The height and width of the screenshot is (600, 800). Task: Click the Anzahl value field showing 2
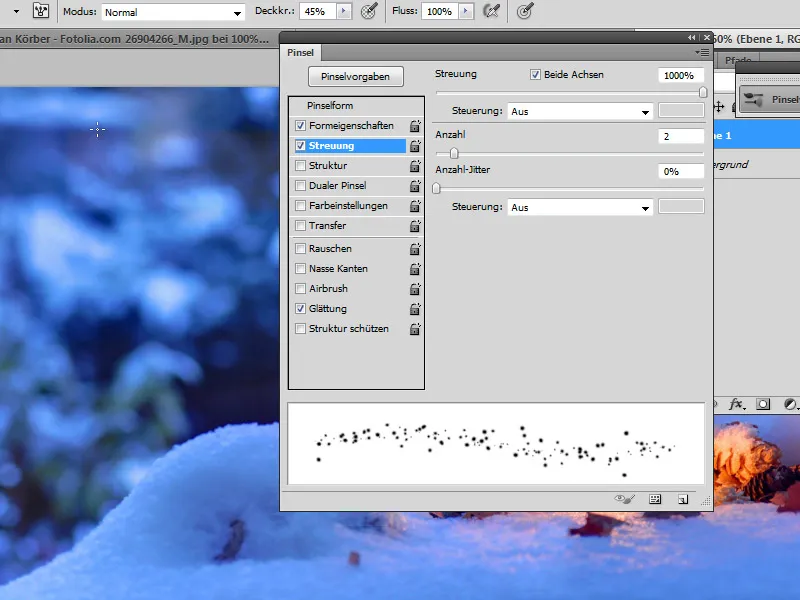pyautogui.click(x=681, y=136)
